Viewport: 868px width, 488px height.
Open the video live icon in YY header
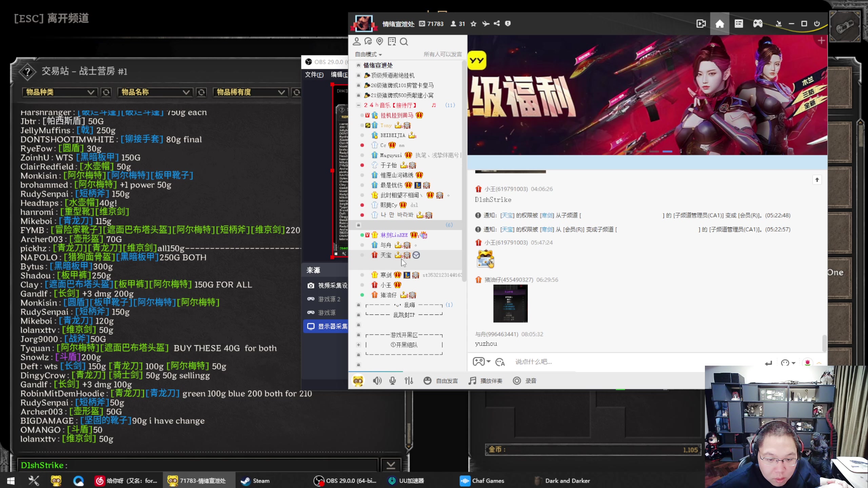(x=701, y=24)
